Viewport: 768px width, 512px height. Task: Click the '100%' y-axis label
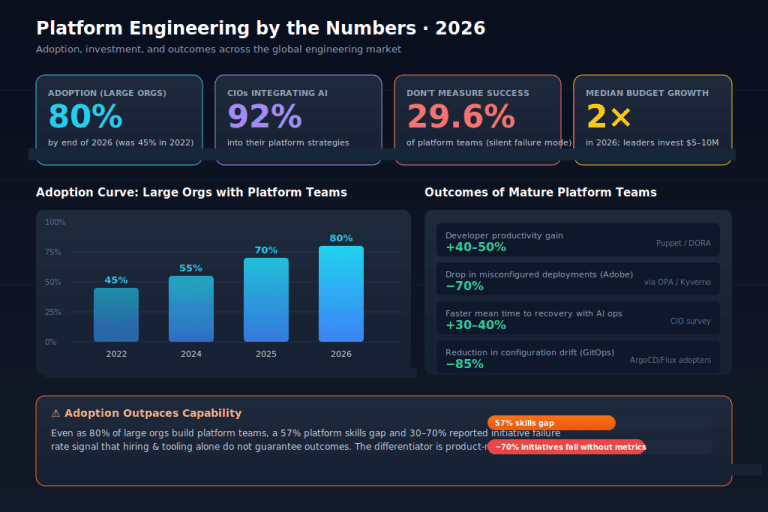55,222
